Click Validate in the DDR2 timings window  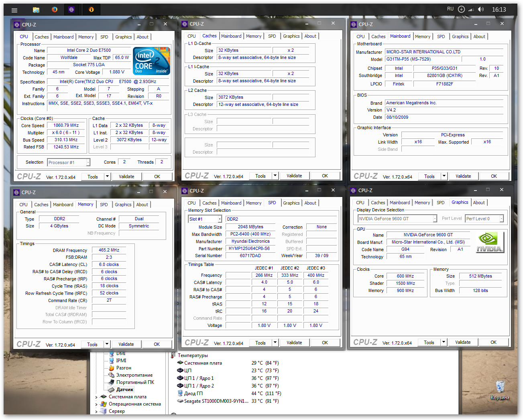click(x=126, y=344)
